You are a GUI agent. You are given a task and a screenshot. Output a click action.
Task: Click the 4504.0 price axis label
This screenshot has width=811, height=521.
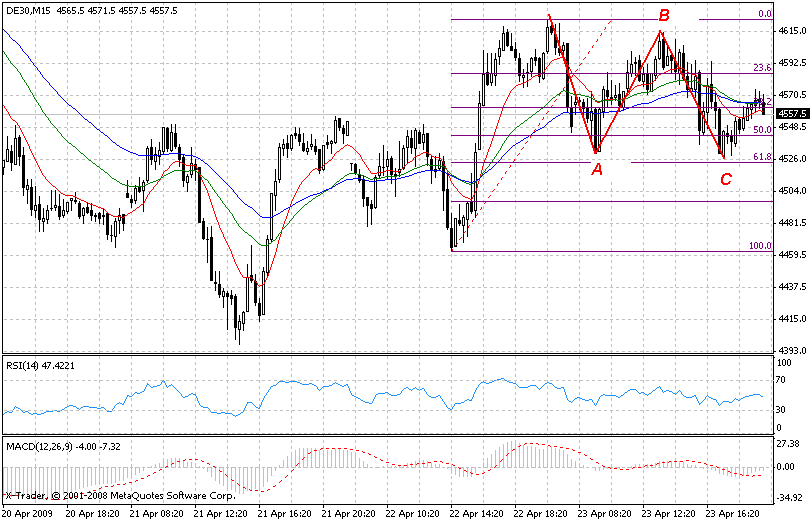(x=792, y=191)
